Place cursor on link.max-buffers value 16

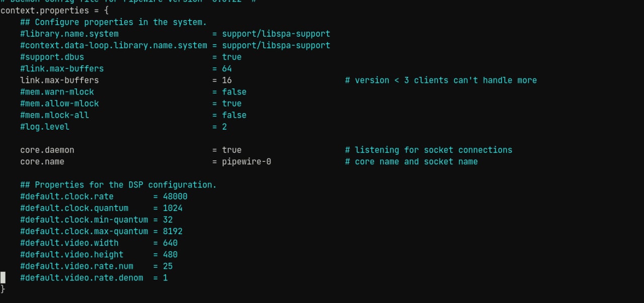coord(227,80)
